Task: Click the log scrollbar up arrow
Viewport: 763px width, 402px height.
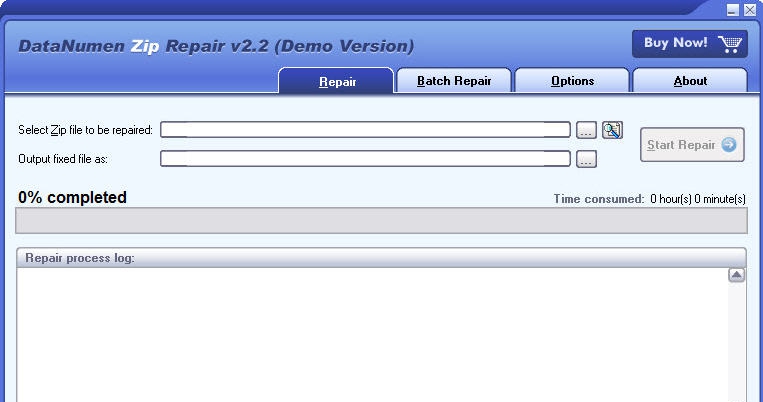Action: point(736,275)
